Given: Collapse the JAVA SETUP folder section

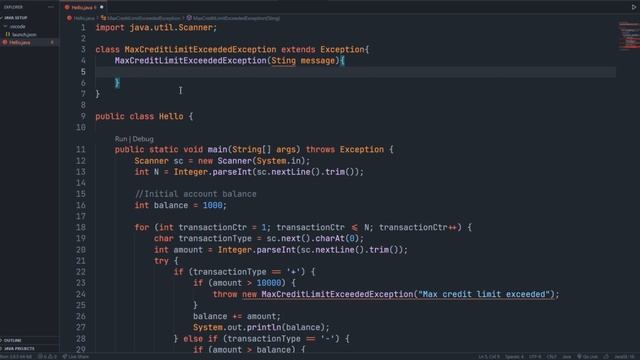Looking at the screenshot, I should 15,18.
